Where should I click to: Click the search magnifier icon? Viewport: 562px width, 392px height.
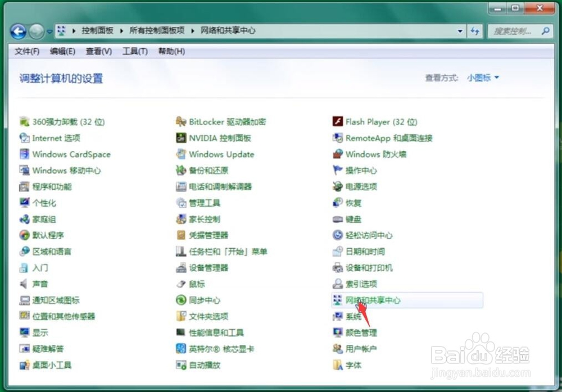click(x=546, y=31)
